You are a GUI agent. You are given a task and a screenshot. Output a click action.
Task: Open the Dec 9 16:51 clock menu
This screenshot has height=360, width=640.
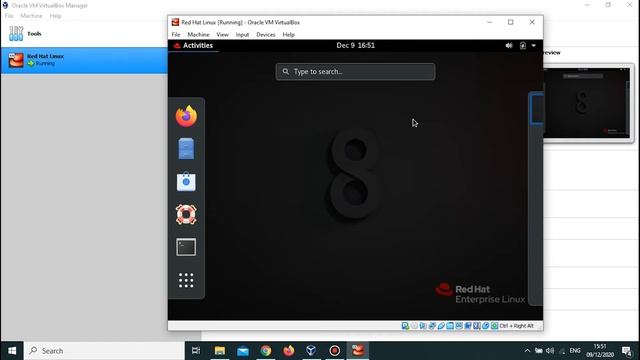356,45
